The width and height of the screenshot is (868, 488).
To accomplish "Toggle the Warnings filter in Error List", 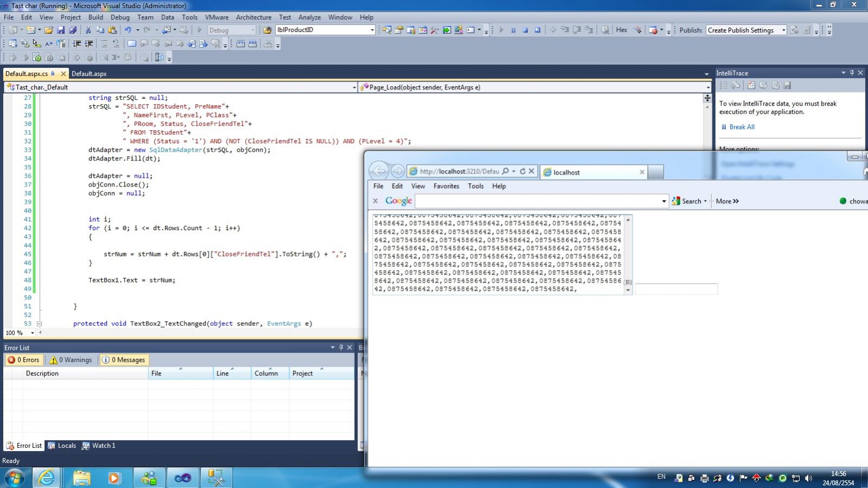I will coord(71,360).
